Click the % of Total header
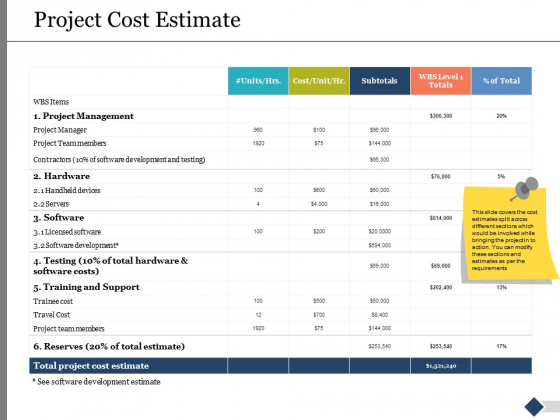560x420 pixels. pos(501,81)
